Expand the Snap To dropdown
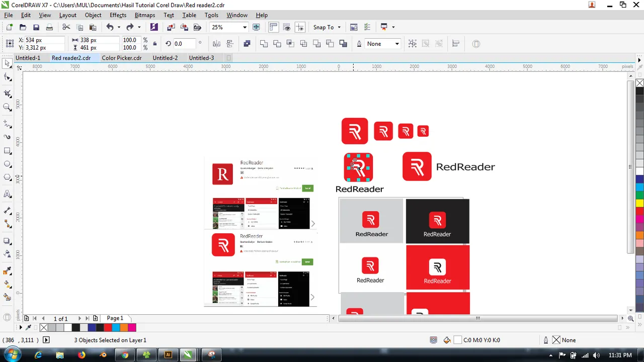The image size is (644, 362). (339, 27)
